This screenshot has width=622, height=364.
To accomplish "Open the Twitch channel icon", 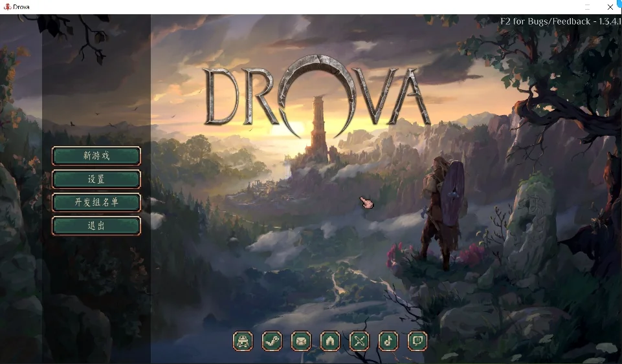I will (417, 341).
